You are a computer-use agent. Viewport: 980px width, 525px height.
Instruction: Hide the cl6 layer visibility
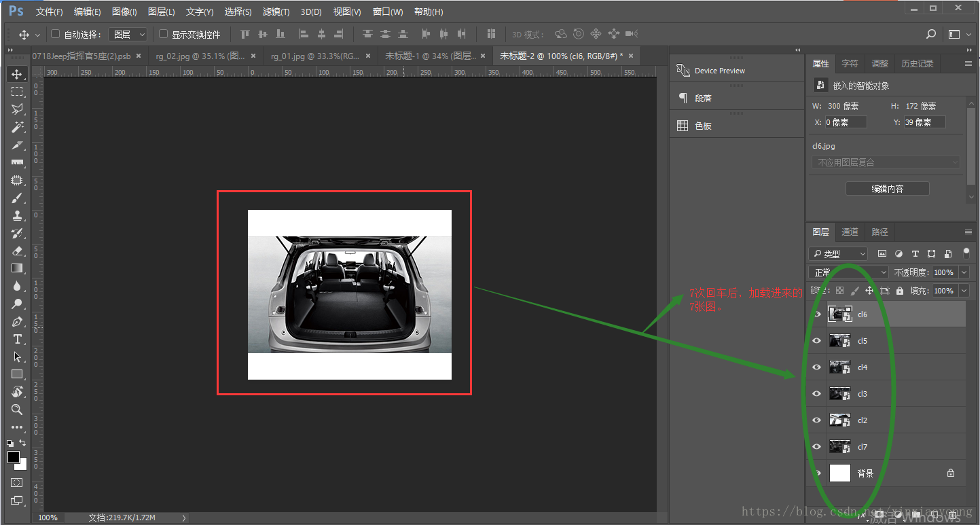(x=817, y=314)
